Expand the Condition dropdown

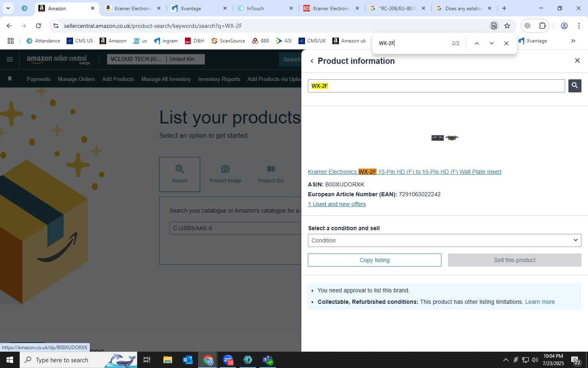pos(445,240)
